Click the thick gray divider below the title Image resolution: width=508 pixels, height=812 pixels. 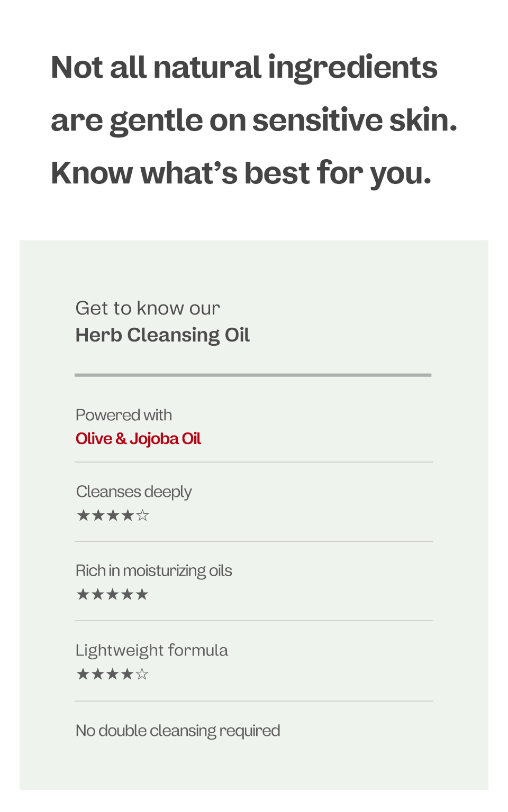(x=253, y=375)
